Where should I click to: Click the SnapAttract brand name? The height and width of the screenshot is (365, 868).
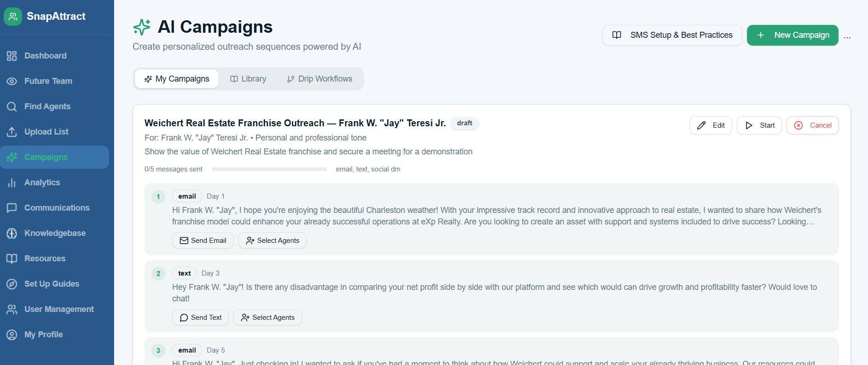[x=56, y=17]
